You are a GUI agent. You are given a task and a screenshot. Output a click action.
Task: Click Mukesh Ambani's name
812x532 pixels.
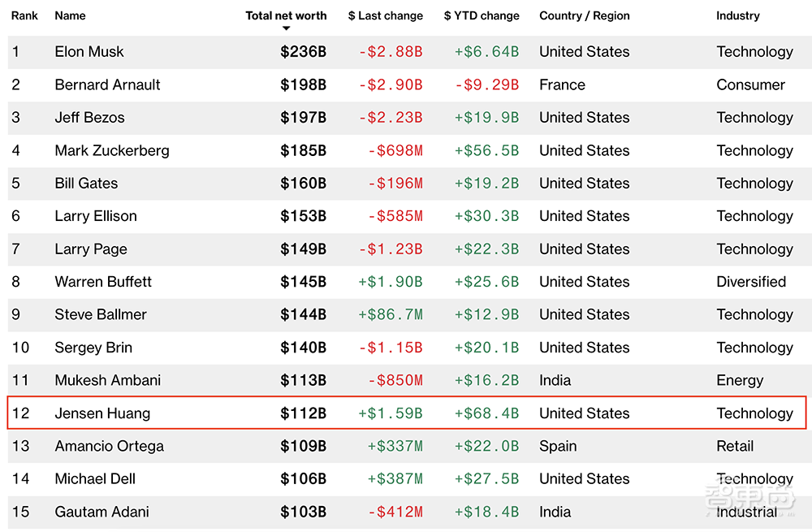point(107,380)
